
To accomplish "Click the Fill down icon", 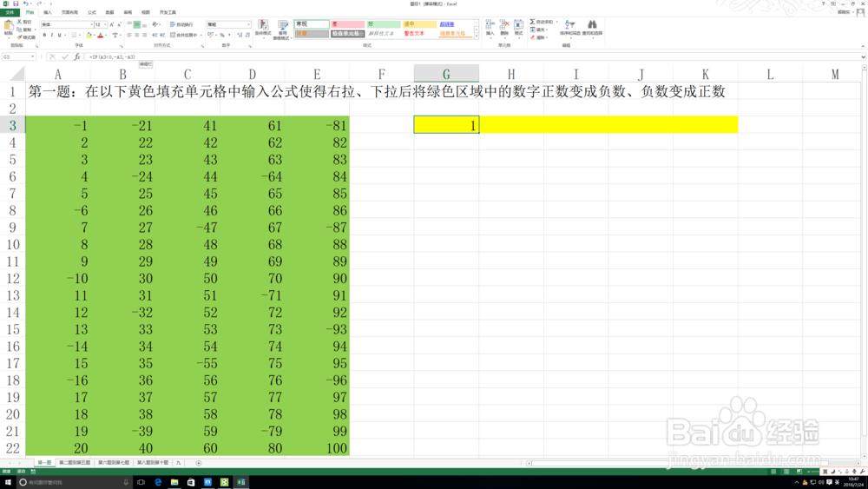I will coord(533,30).
